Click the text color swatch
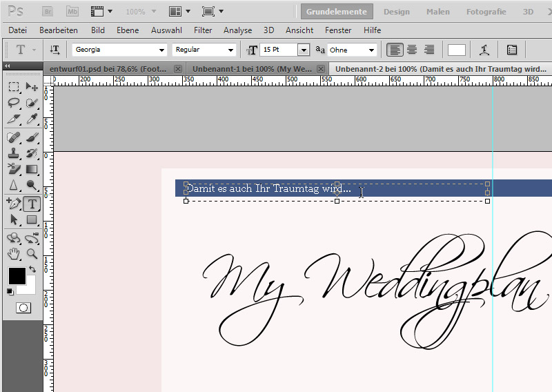Screen dimensions: 552x392 tap(457, 50)
